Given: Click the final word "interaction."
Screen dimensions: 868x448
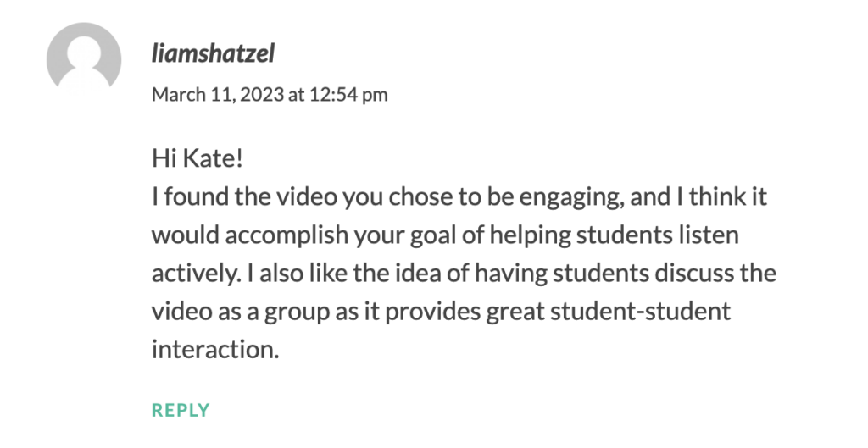Looking at the screenshot, I should [x=215, y=350].
